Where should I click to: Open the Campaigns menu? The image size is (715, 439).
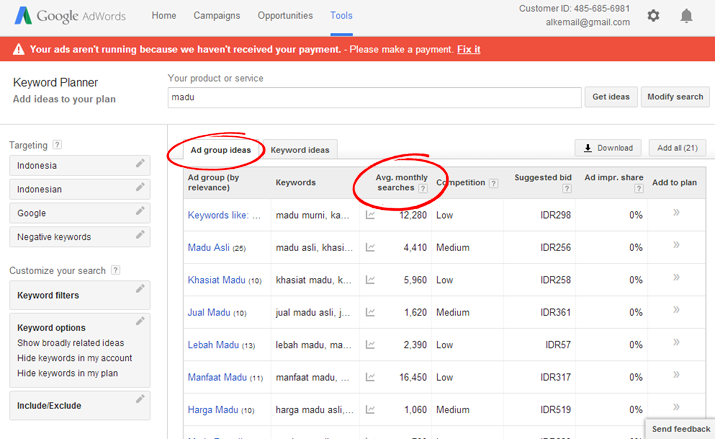(x=217, y=15)
